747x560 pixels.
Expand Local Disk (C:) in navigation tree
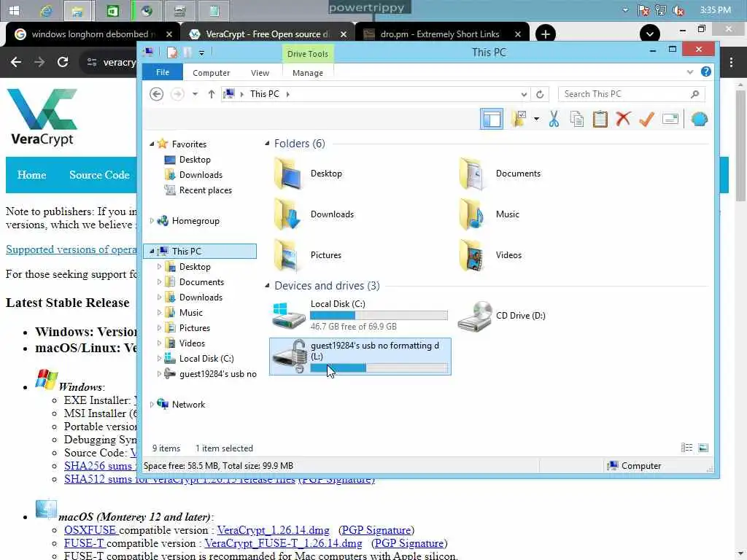[x=159, y=359]
